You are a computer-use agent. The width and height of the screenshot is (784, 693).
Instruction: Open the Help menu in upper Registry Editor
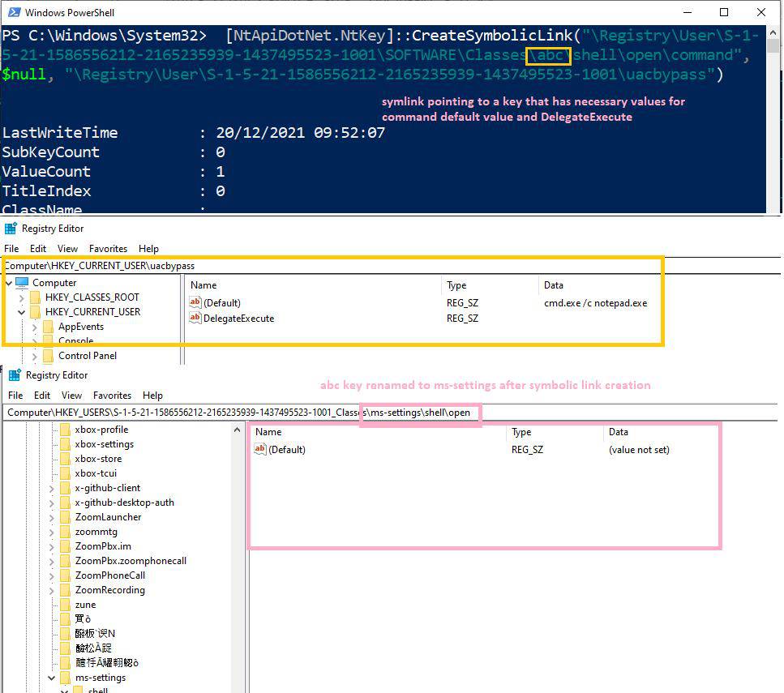click(148, 249)
